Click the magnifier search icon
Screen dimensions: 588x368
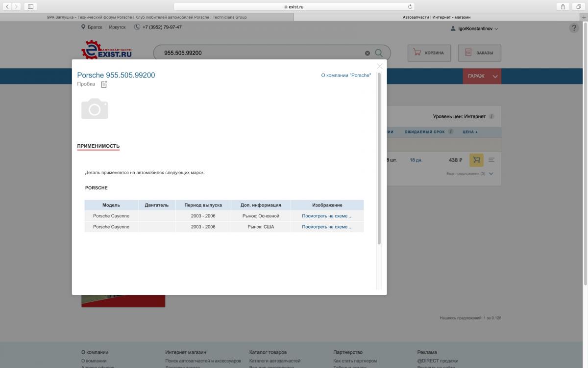(379, 53)
